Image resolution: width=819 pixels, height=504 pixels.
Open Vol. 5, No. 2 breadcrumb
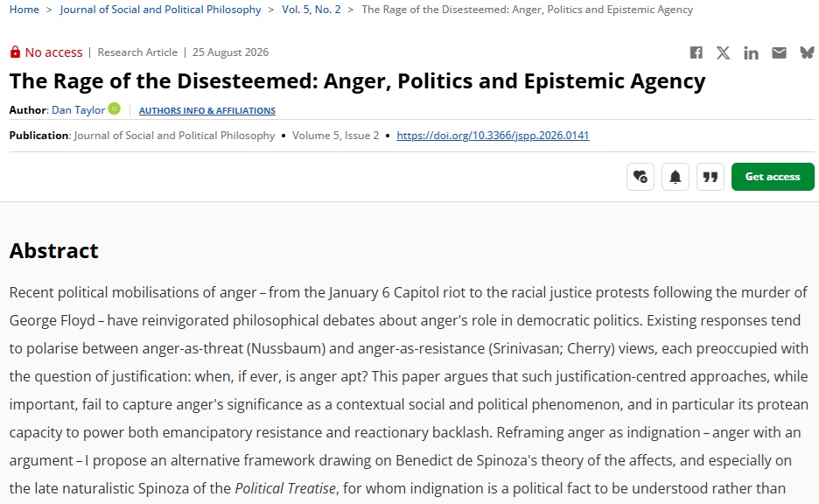pos(311,10)
